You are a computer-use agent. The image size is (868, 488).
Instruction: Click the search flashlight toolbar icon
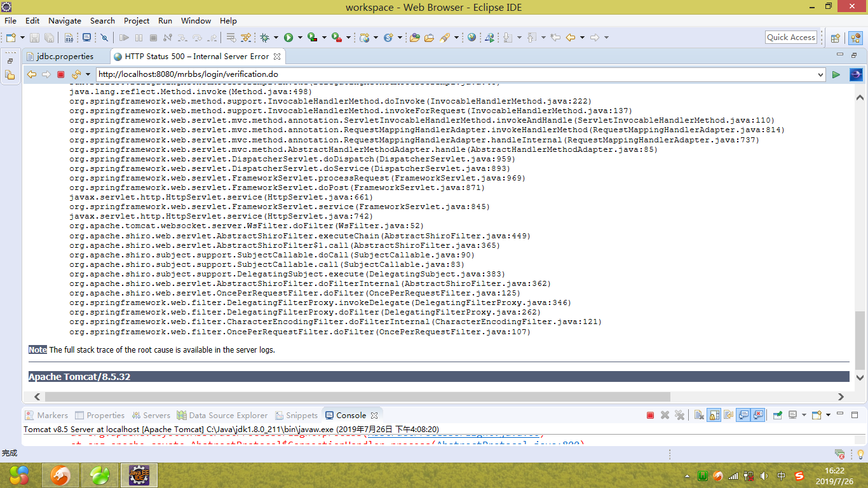coord(445,37)
